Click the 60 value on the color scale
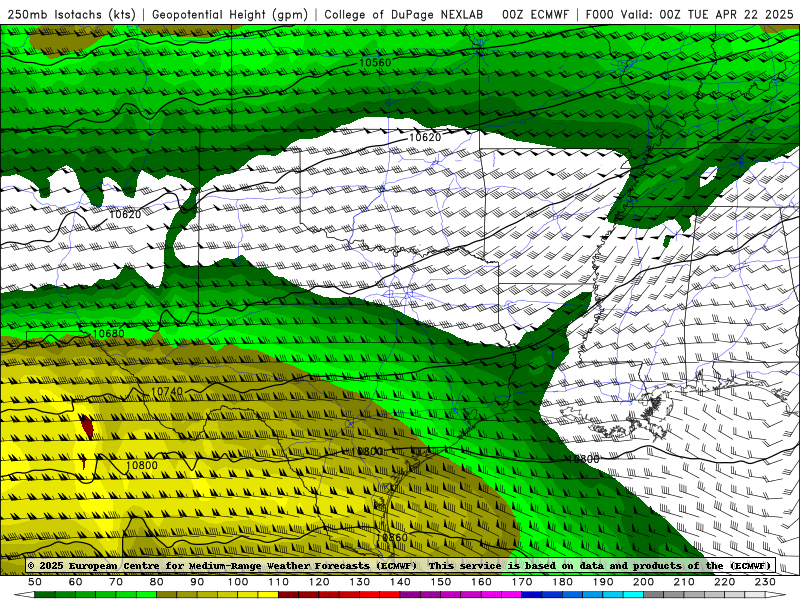This screenshot has width=800, height=600. pyautogui.click(x=76, y=582)
